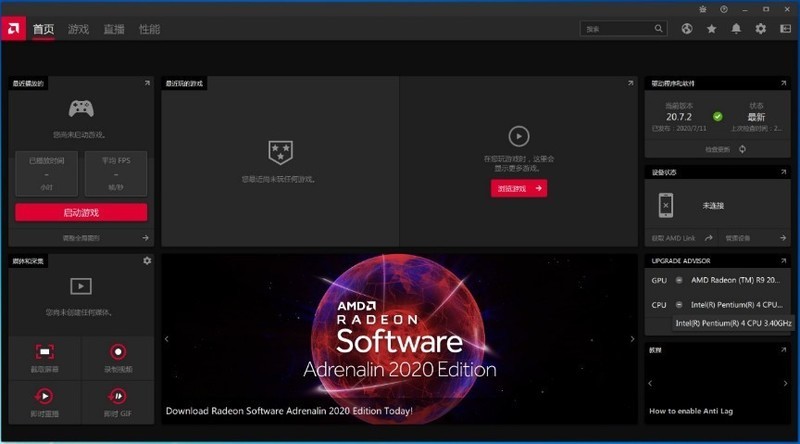Click the magnifier search icon
Viewport: 800px width, 444px height.
(x=659, y=29)
